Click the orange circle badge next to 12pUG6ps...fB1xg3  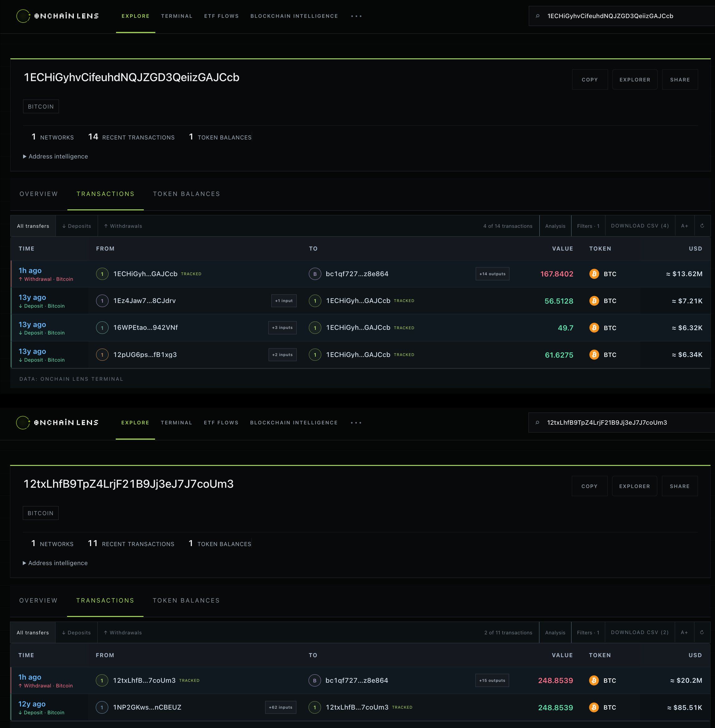coord(102,354)
